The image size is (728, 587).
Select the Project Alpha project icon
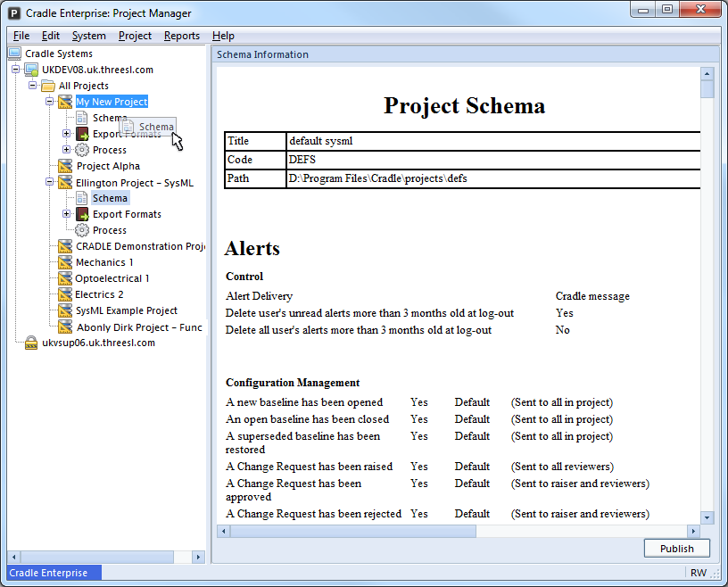pyautogui.click(x=64, y=166)
